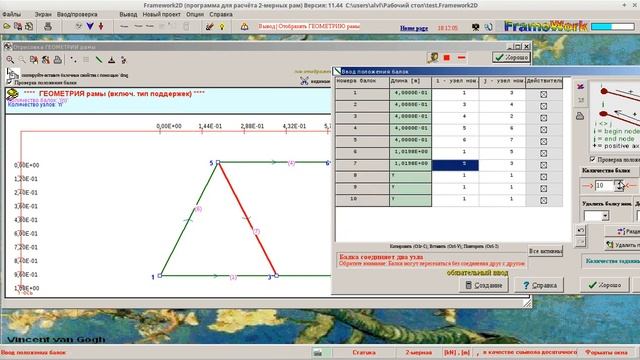Click the Создание button
640x360 pixels.
pyautogui.click(x=484, y=285)
